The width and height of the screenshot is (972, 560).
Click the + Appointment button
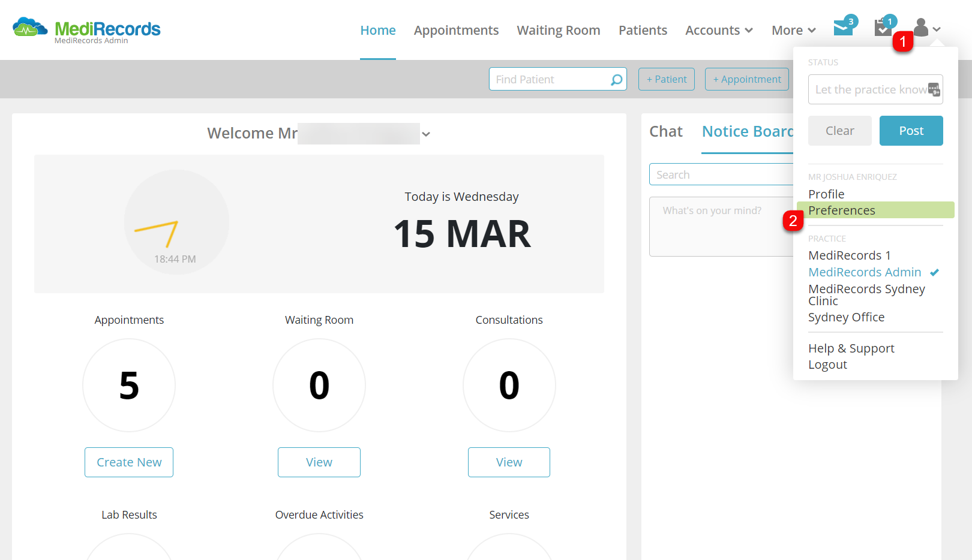[747, 79]
